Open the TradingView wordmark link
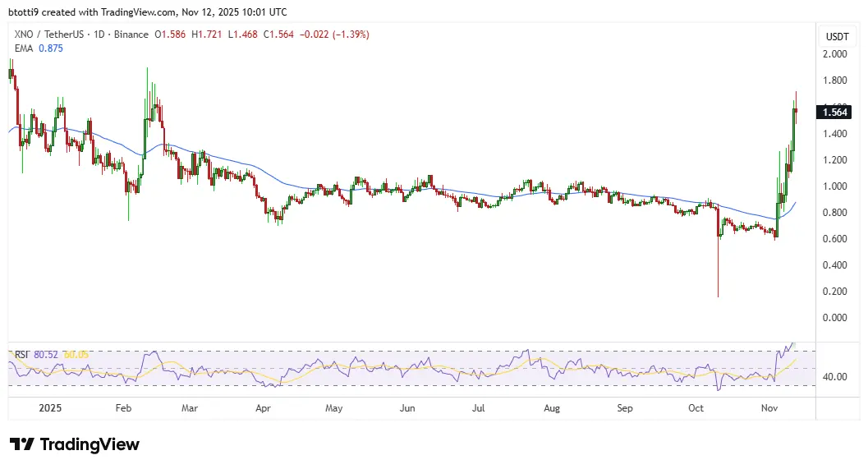This screenshot has height=469, width=868. click(x=90, y=444)
